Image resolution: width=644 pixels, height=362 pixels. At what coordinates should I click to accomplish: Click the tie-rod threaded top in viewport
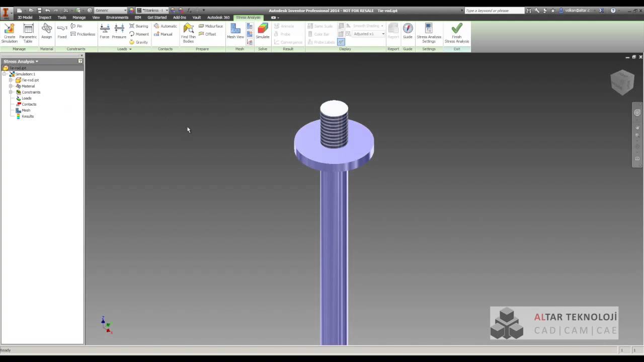[334, 124]
